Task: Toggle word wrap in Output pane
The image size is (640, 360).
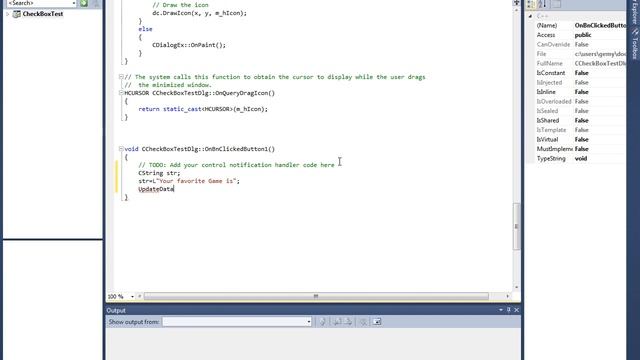Action: (377, 322)
